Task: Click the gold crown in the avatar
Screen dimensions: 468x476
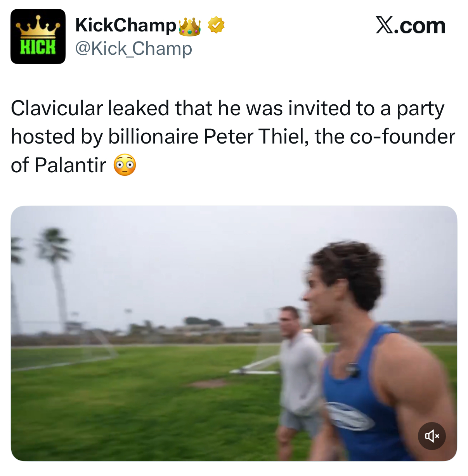Action: (38, 25)
